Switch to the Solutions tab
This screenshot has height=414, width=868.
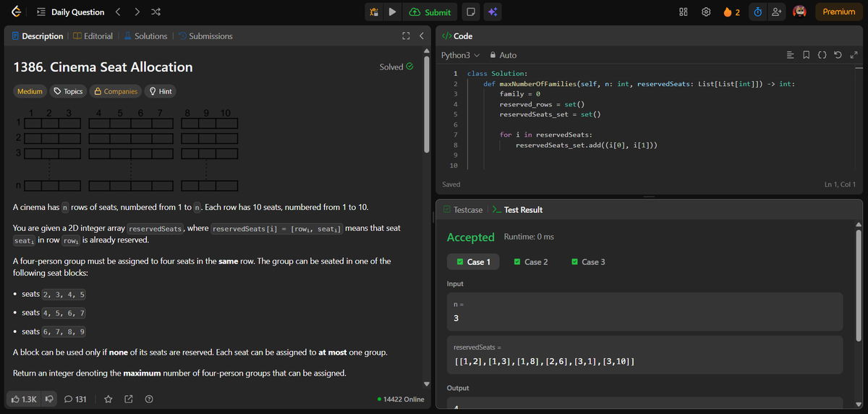click(x=145, y=36)
